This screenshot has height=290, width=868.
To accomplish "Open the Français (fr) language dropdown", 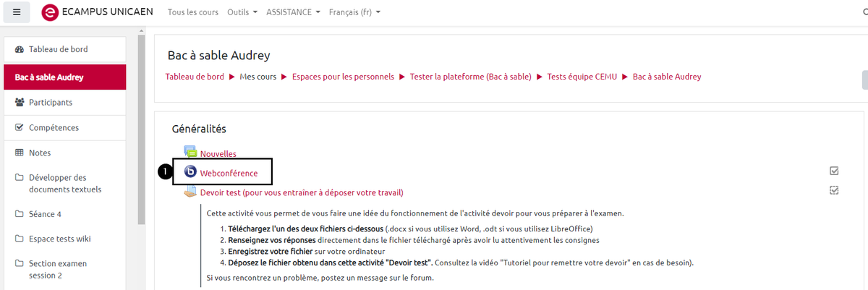I will (x=354, y=12).
